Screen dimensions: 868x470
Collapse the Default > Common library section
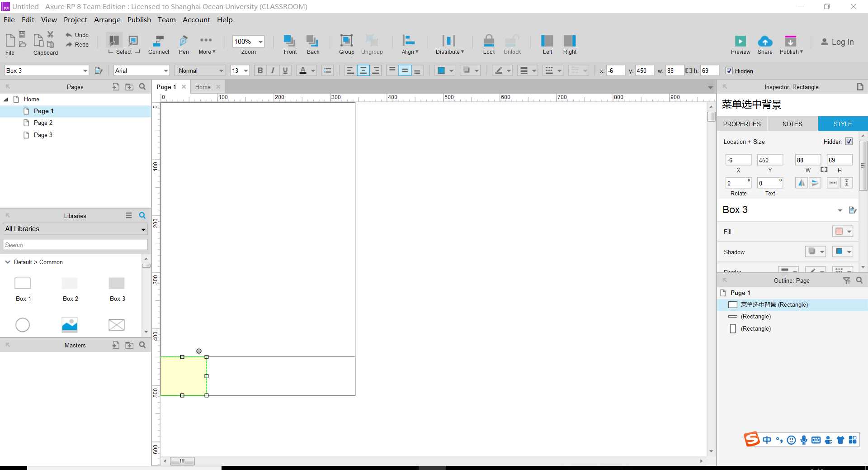pos(8,262)
